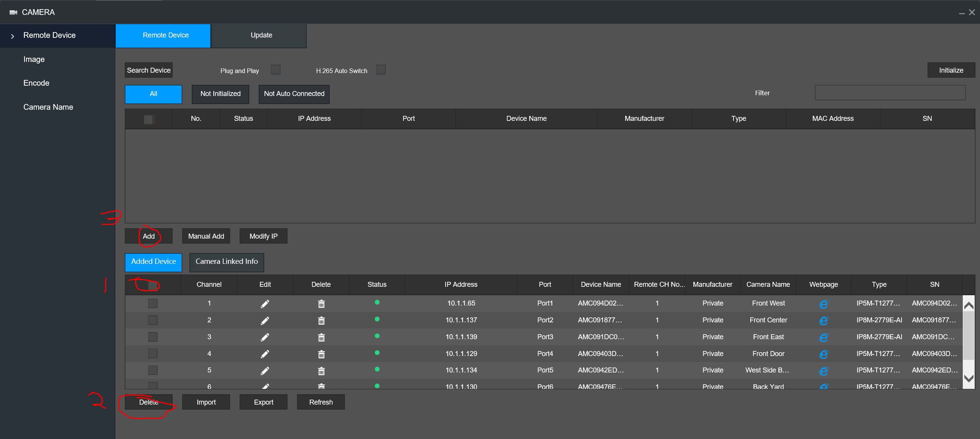
Task: Select the Port4 cell
Action: click(545, 354)
